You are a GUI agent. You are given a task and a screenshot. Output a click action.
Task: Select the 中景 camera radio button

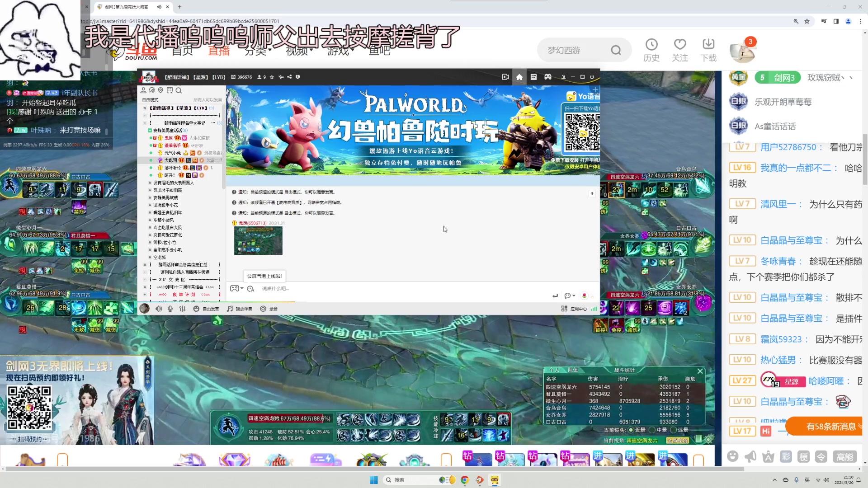652,430
